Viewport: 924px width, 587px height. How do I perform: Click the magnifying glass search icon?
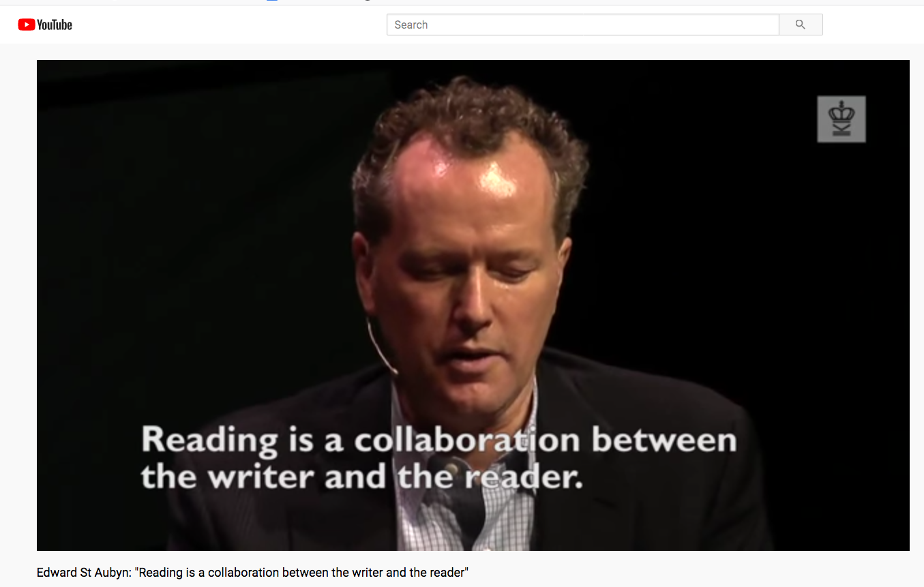tap(801, 25)
